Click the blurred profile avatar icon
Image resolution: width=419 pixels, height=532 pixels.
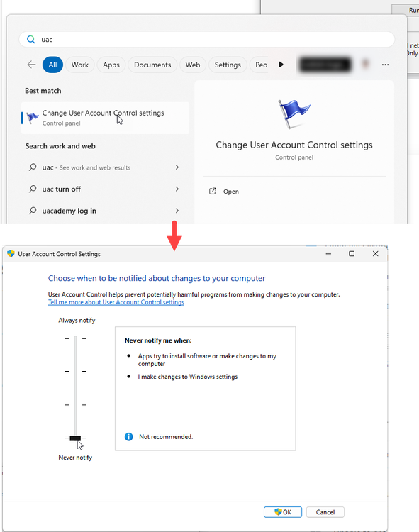pos(365,64)
